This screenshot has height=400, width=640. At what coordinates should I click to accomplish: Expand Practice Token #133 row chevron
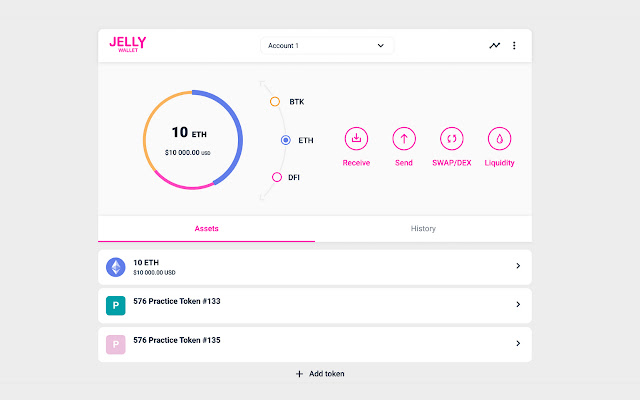(x=518, y=304)
